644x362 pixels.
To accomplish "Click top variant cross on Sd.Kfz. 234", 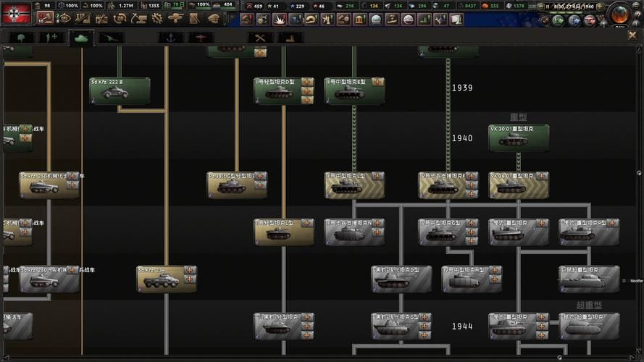I will 189,270.
